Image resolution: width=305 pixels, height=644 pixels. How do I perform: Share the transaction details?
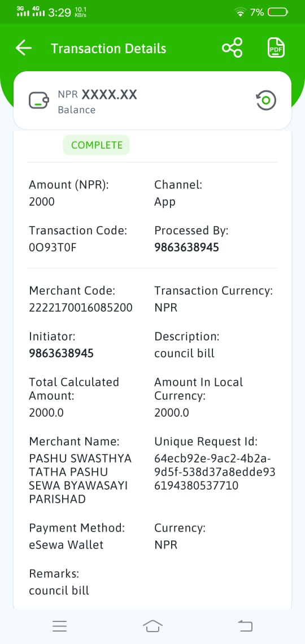(232, 48)
